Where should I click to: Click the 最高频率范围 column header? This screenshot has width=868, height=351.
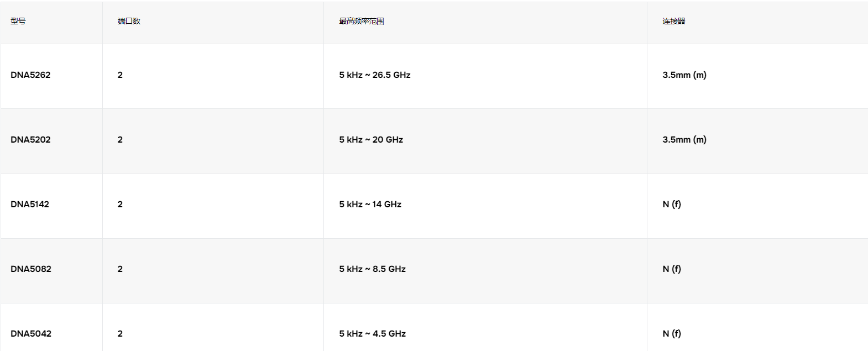pos(362,21)
